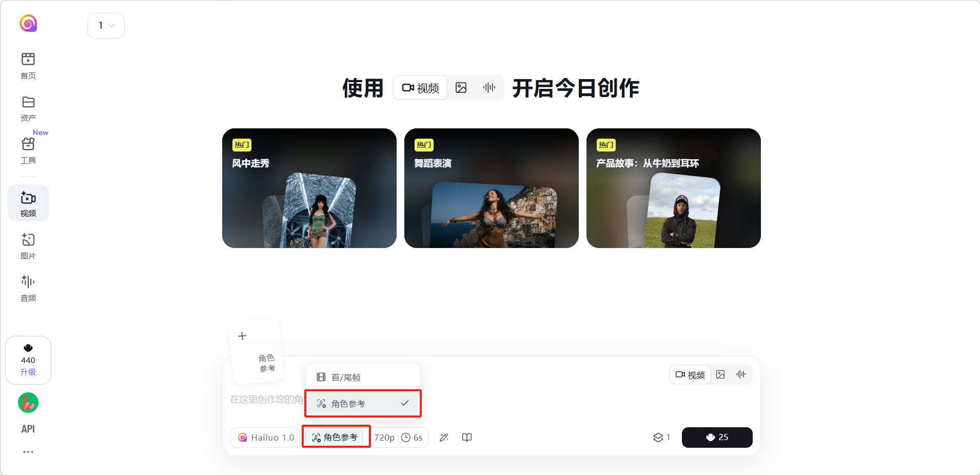Select the 图片 image section in sidebar
Viewport: 980px width, 475px height.
pyautogui.click(x=28, y=246)
